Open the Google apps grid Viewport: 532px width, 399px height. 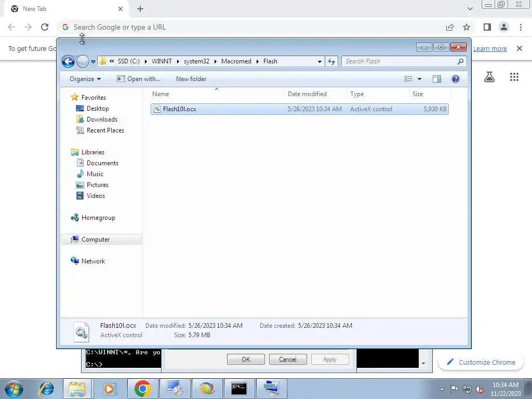(x=514, y=77)
